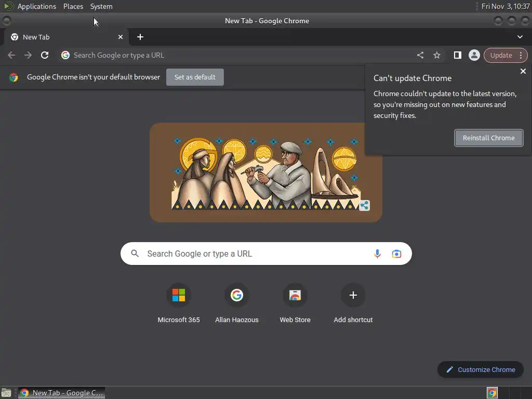Viewport: 532px width, 399px height.
Task: Click Reinstall Chrome button
Action: (x=489, y=138)
